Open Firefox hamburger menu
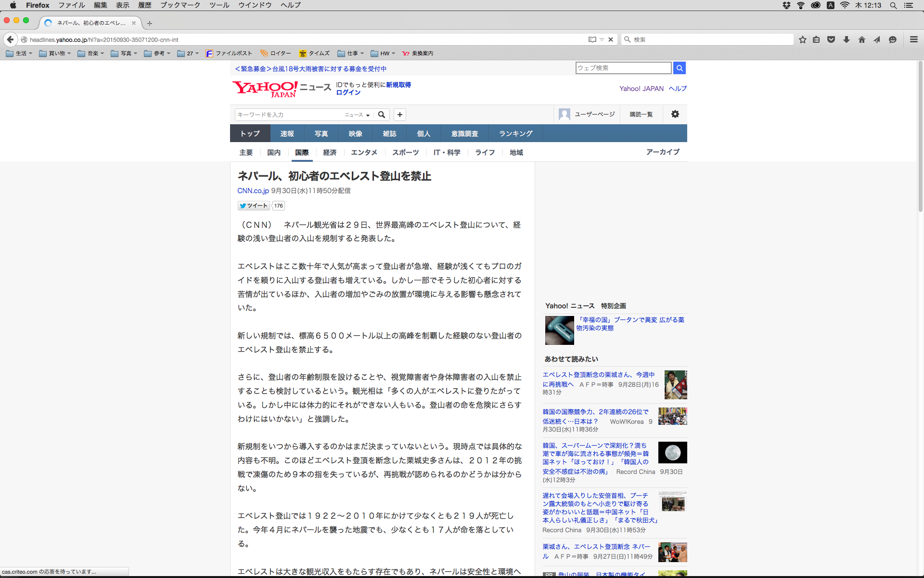924x578 pixels. pos(913,39)
